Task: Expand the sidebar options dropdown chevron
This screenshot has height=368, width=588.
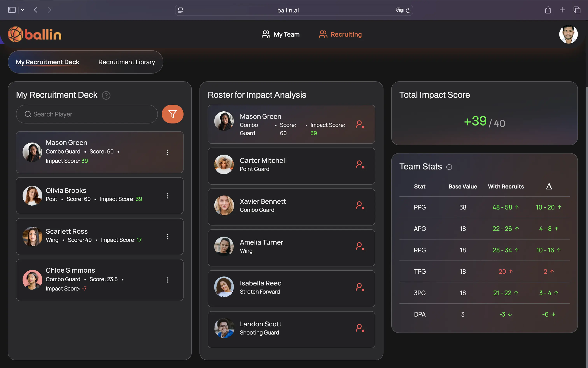Action: pos(22,10)
